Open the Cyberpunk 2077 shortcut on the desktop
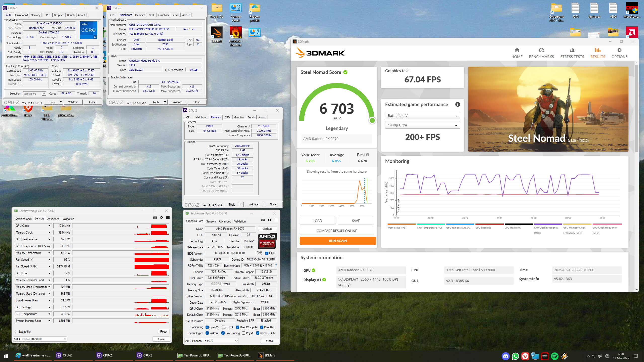 point(556,13)
